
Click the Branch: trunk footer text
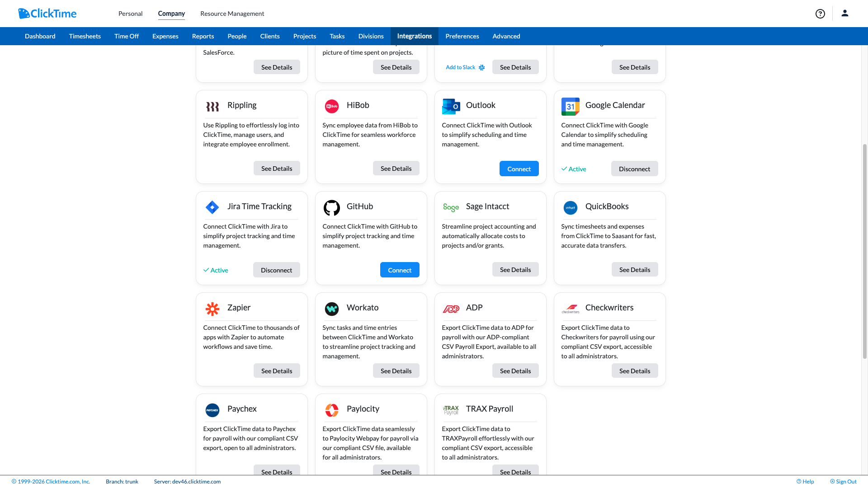point(122,482)
